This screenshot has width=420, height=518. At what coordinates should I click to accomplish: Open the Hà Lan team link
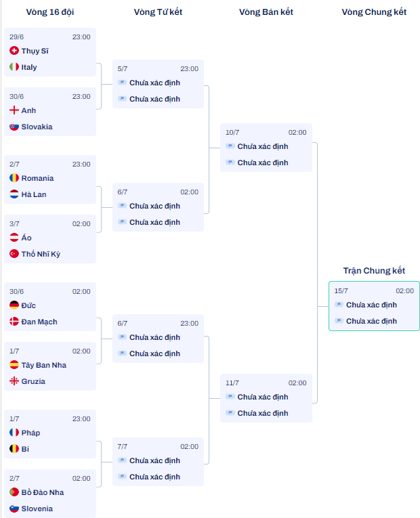pos(34,194)
